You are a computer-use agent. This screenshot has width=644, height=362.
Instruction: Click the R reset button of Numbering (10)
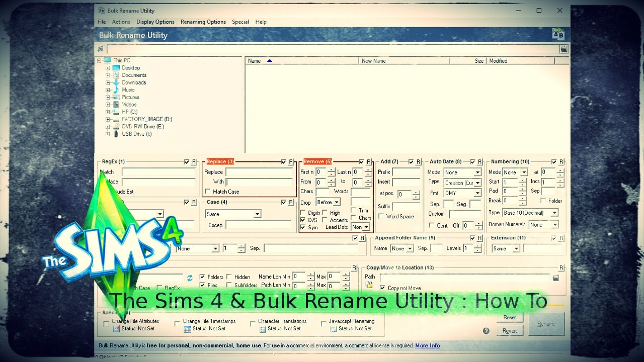click(561, 161)
